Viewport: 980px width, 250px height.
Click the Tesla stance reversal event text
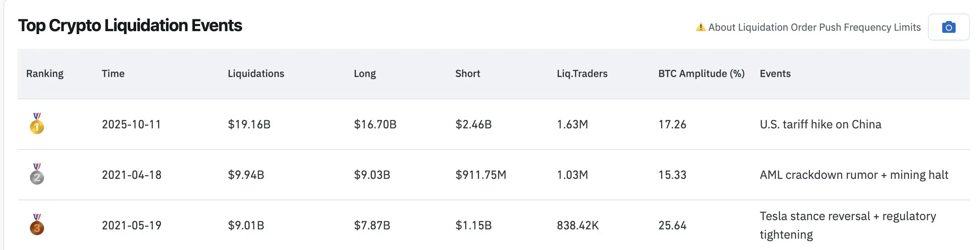848,225
